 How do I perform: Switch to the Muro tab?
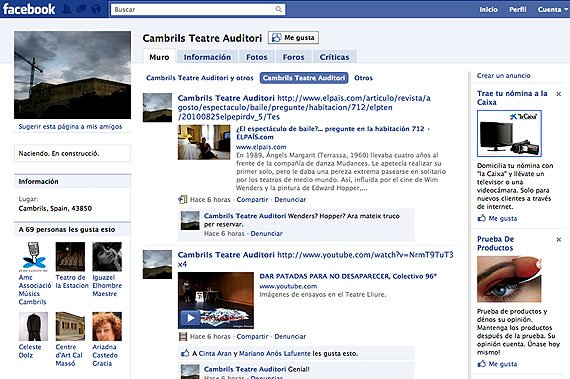pyautogui.click(x=159, y=57)
